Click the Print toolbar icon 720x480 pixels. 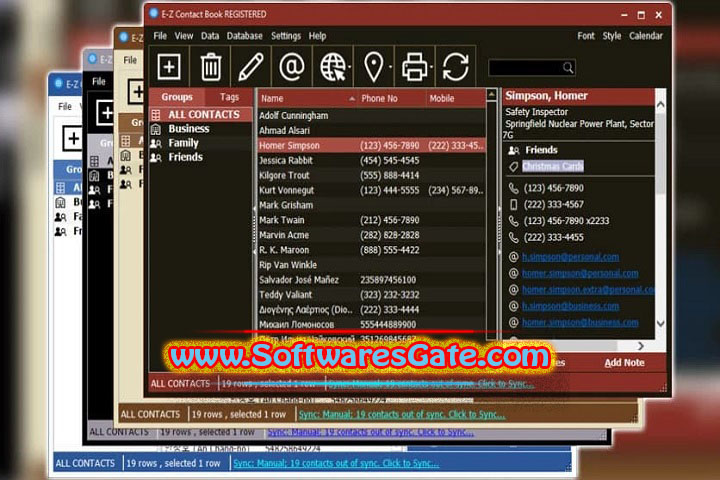coord(414,67)
